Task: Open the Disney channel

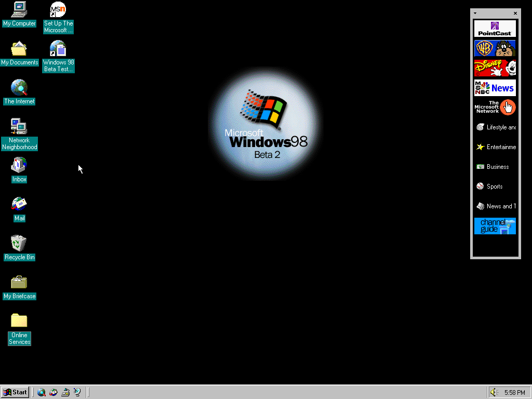Action: point(495,68)
